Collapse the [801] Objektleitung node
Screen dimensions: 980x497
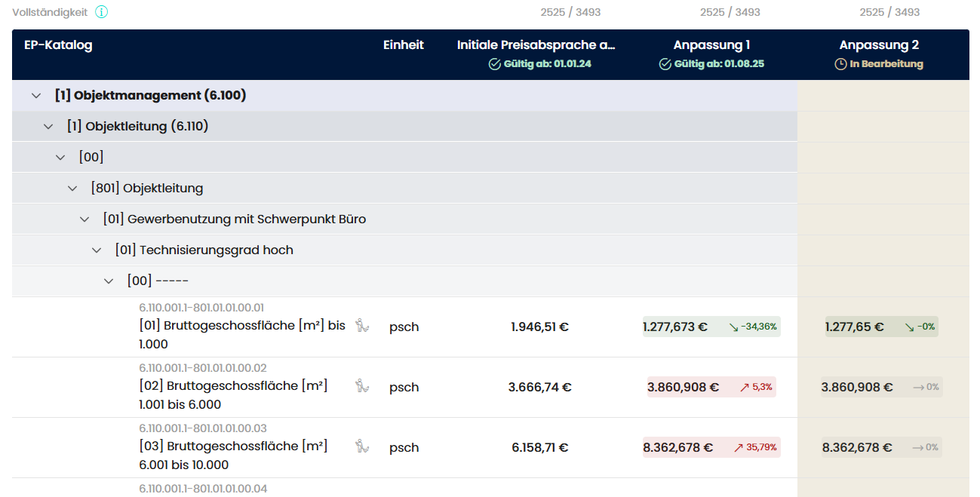click(72, 189)
